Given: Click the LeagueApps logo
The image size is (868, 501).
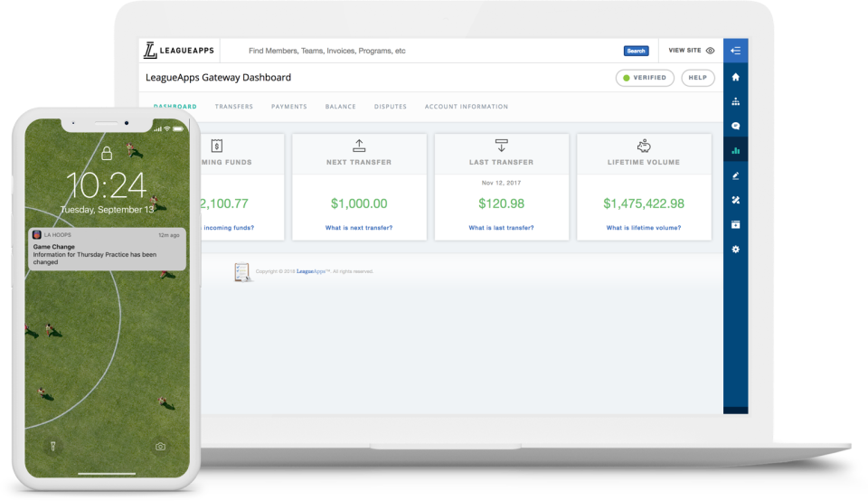Looking at the screenshot, I should tap(179, 51).
